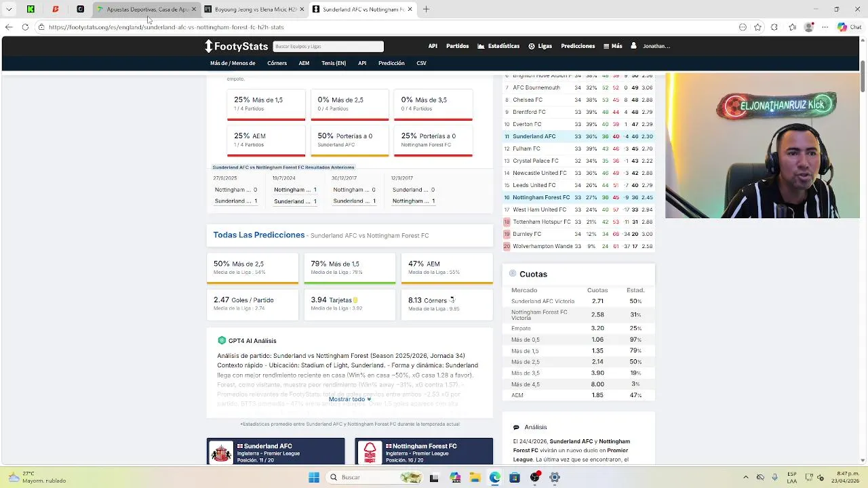
Task: Click the browser back arrow
Action: point(8,27)
